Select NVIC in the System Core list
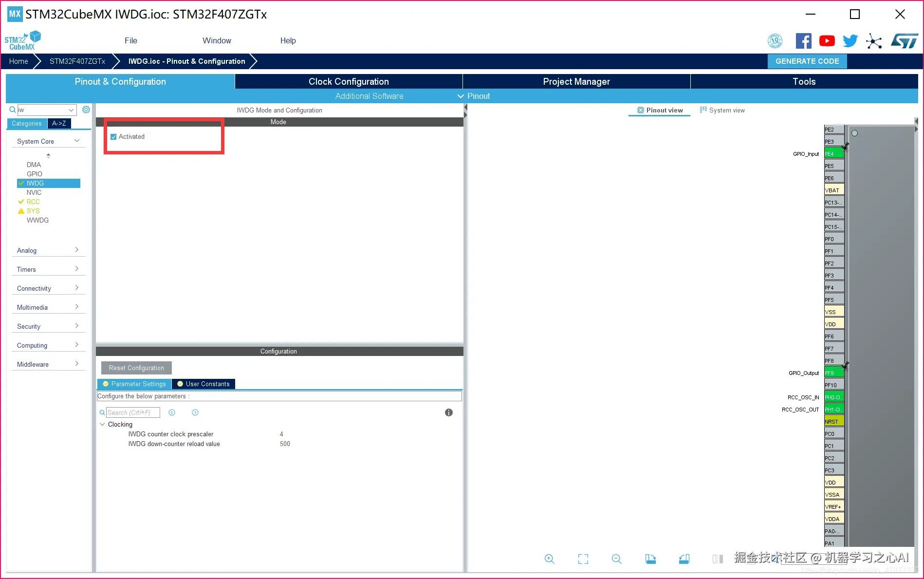 point(34,192)
